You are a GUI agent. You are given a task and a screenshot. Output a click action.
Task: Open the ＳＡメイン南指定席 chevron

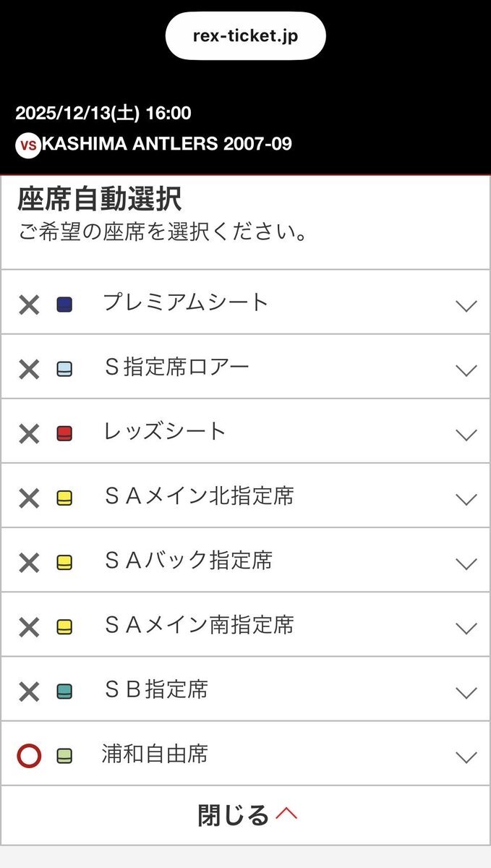[466, 629]
